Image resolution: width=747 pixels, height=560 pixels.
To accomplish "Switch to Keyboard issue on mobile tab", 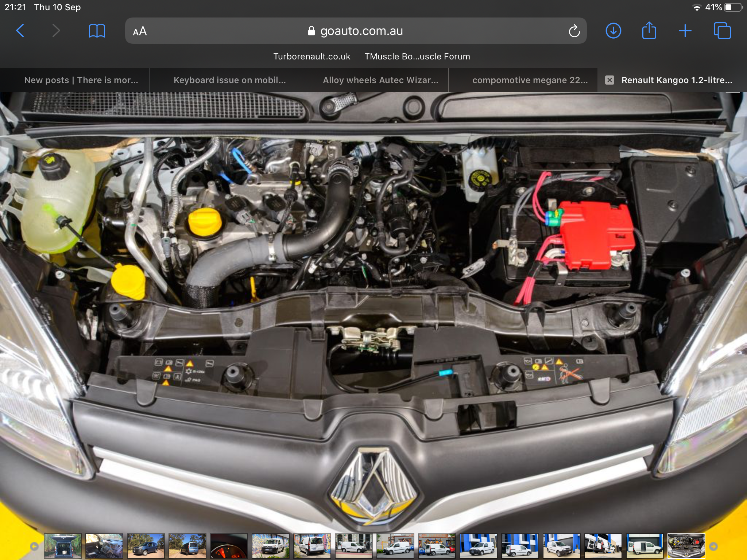I will click(x=229, y=80).
